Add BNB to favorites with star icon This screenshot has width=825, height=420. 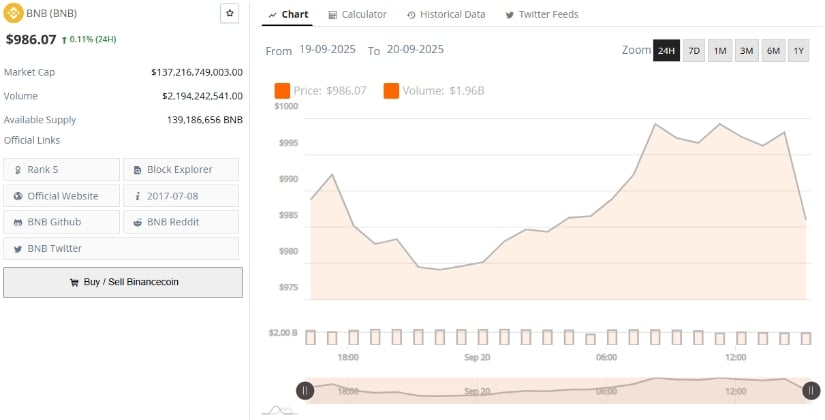(x=229, y=13)
